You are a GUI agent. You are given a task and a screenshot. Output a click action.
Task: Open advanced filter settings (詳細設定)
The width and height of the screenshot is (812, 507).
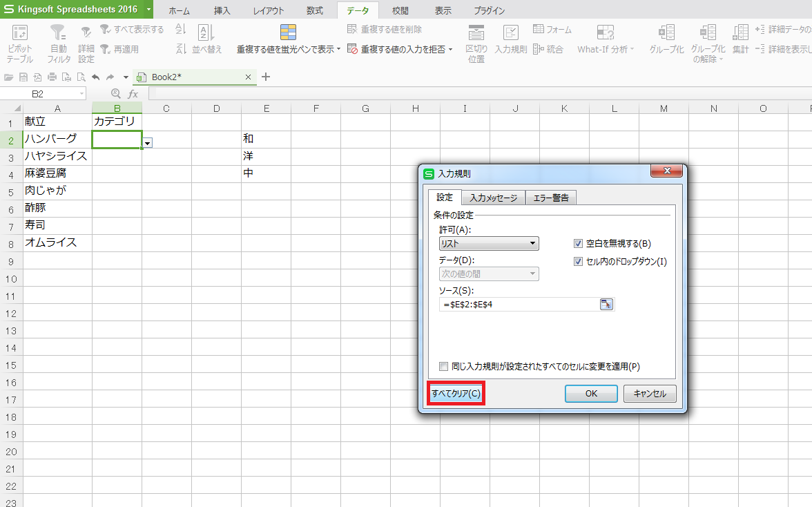pyautogui.click(x=86, y=44)
